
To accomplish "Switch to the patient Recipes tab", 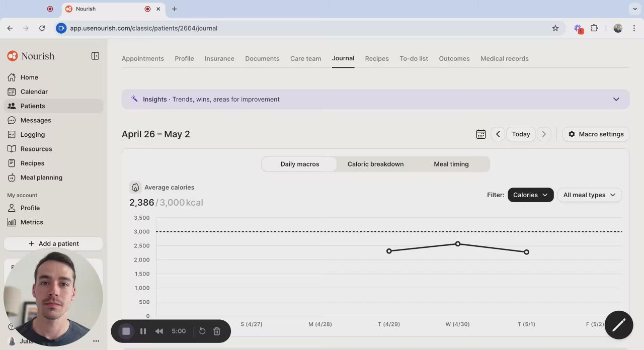I will [377, 59].
